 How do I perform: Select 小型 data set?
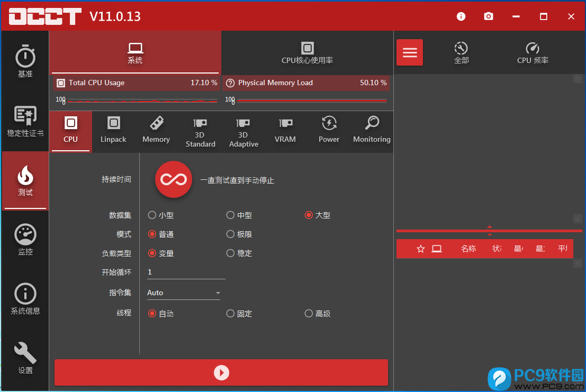(x=161, y=215)
